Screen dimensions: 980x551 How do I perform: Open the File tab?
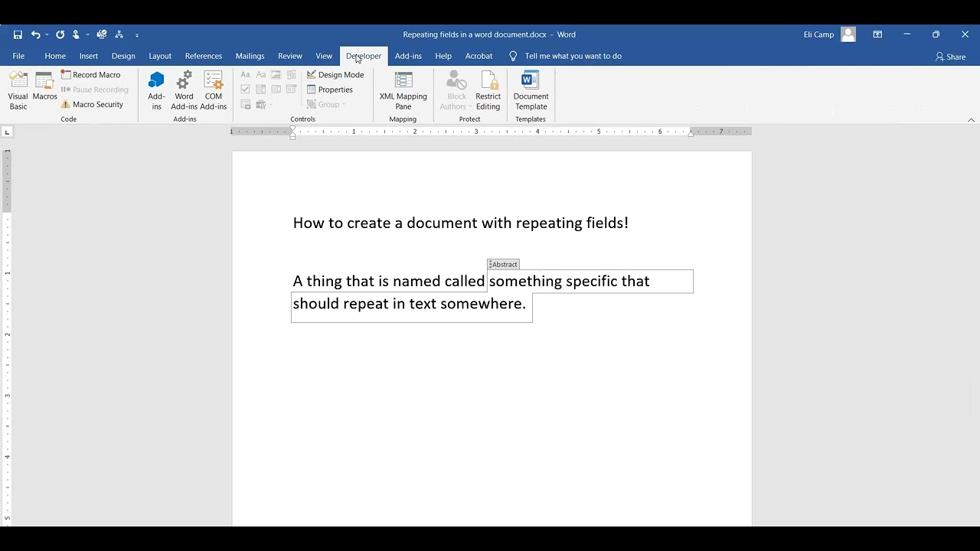(x=18, y=56)
